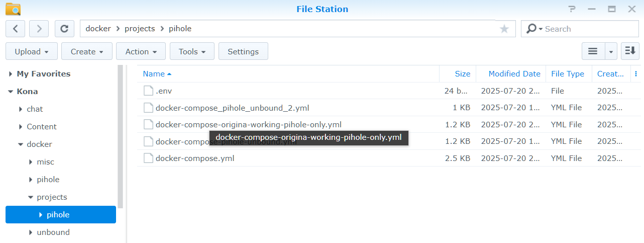
Task: Go back to the previous folder
Action: click(15, 29)
